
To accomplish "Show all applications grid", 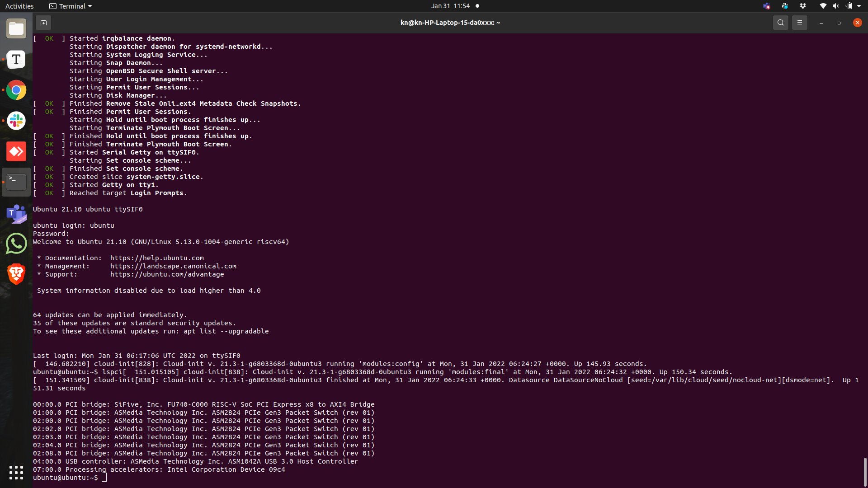I will point(16,473).
